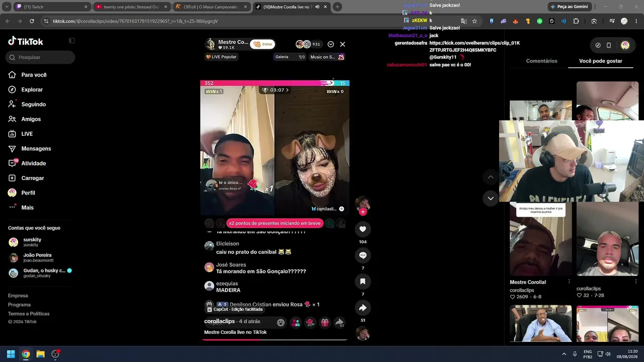The width and height of the screenshot is (644, 362).
Task: Save the video with the bookmark icon
Action: [x=363, y=282]
